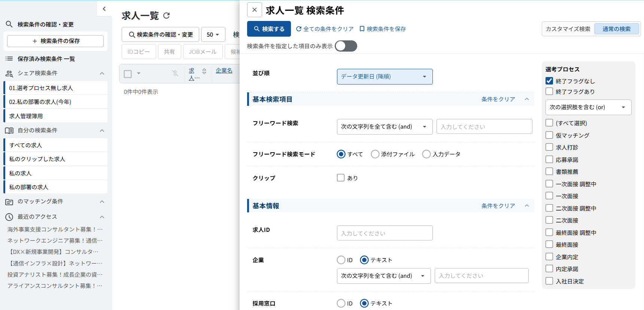Viewport: 644px width, 310px height.
Task: Click the 求人ID input field
Action: (x=385, y=233)
